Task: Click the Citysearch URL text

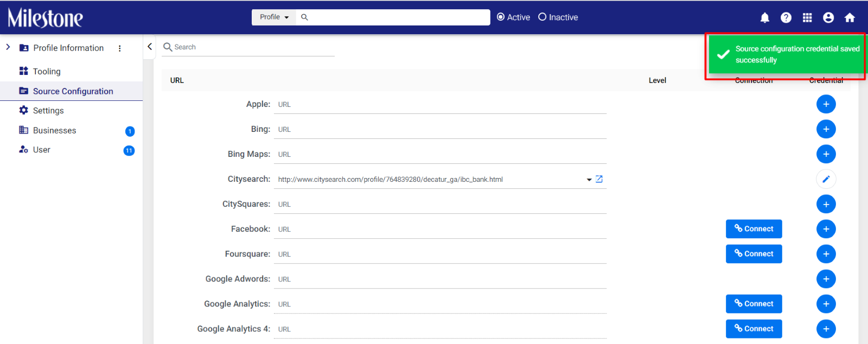Action: [391, 180]
